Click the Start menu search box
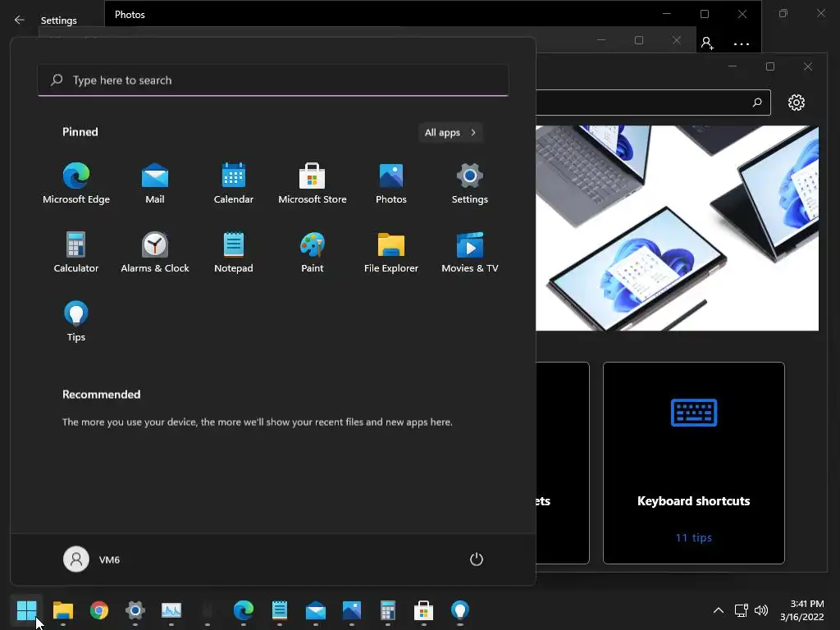 272,80
